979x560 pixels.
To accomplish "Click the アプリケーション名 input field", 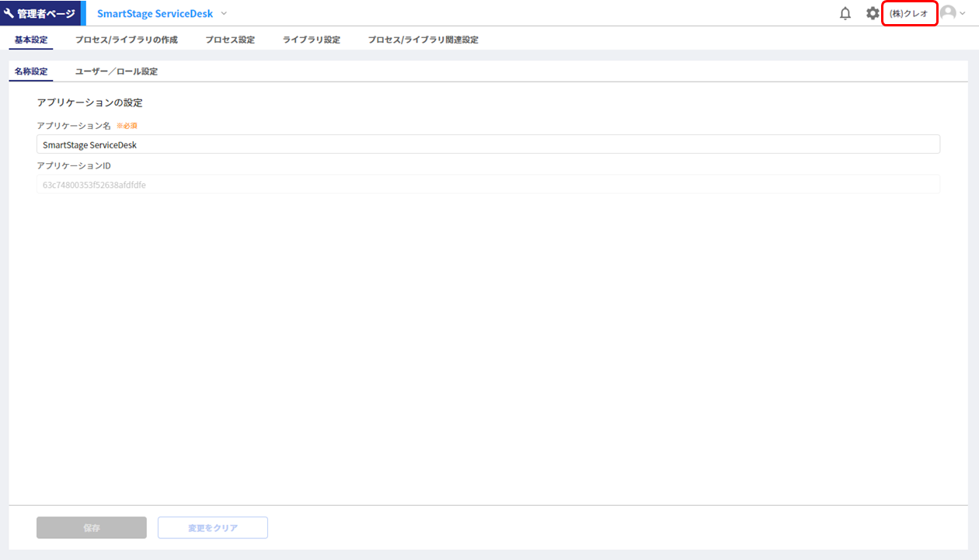I will [x=488, y=144].
